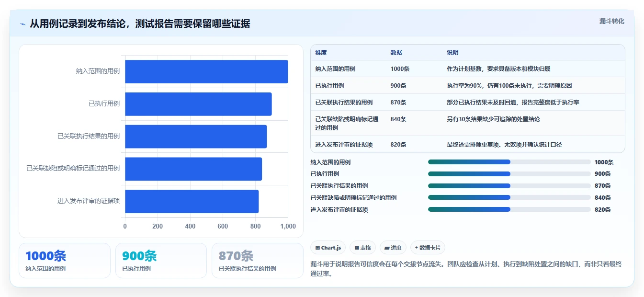The image size is (644, 297).
Task: Select the Chart.js tag chip
Action: tap(328, 248)
